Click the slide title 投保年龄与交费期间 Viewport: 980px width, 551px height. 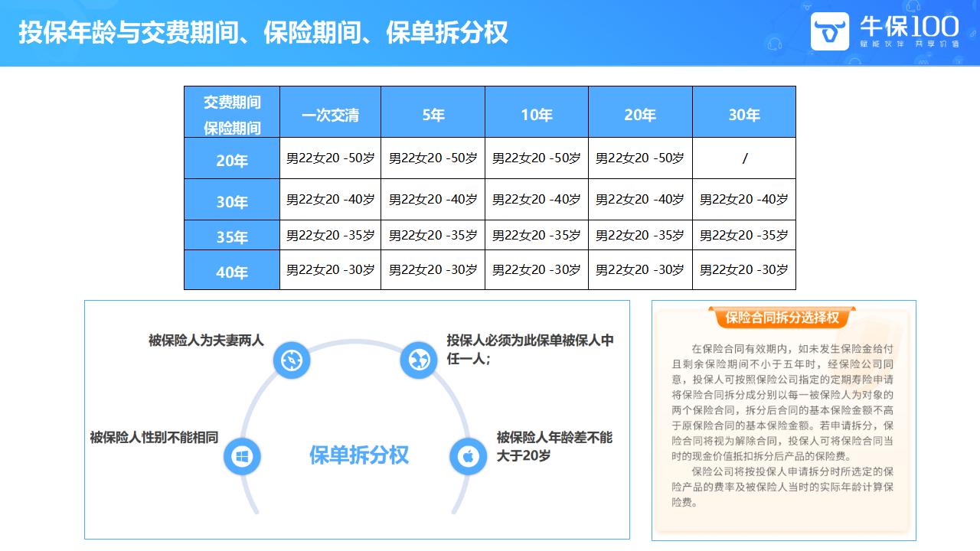(x=263, y=33)
